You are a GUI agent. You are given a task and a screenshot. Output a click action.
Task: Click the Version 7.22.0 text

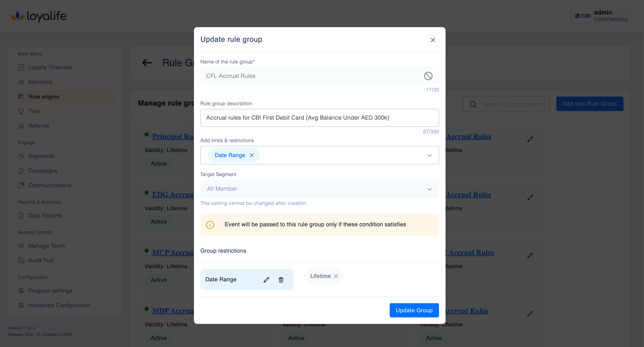pyautogui.click(x=22, y=328)
